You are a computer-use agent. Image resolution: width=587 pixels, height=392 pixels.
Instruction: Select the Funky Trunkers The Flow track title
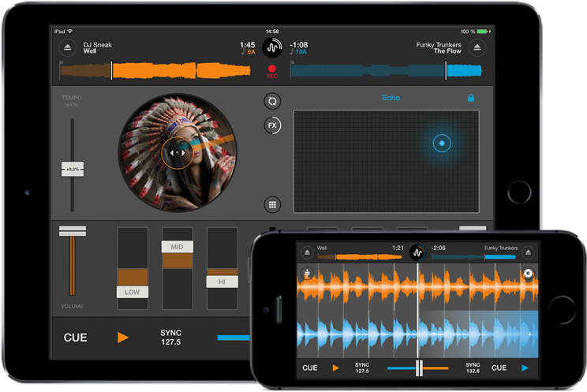439,47
